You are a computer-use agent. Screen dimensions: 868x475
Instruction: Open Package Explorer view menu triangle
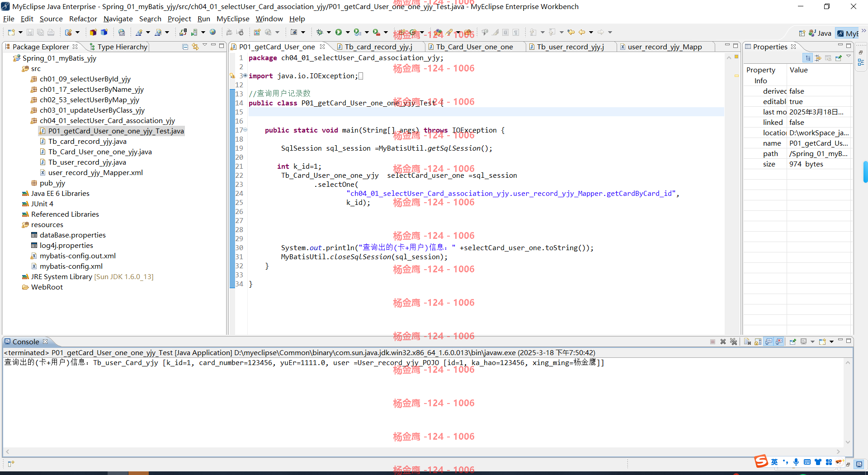[205, 45]
